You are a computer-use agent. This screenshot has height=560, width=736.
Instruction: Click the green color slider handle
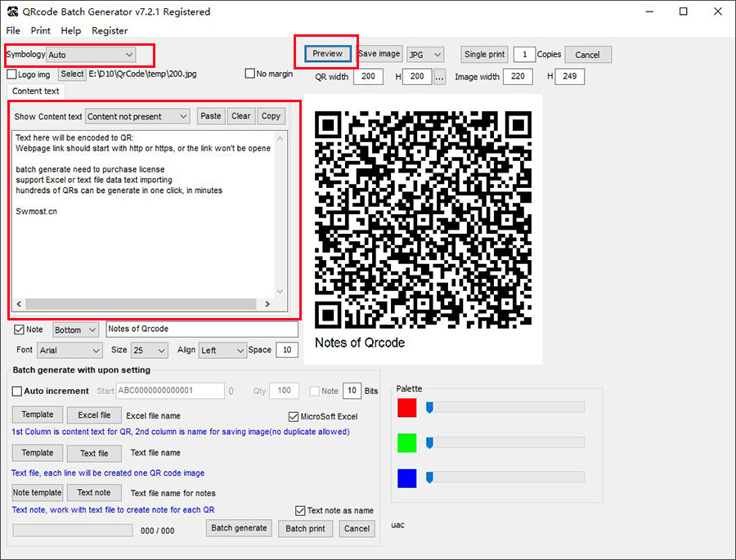coord(429,442)
